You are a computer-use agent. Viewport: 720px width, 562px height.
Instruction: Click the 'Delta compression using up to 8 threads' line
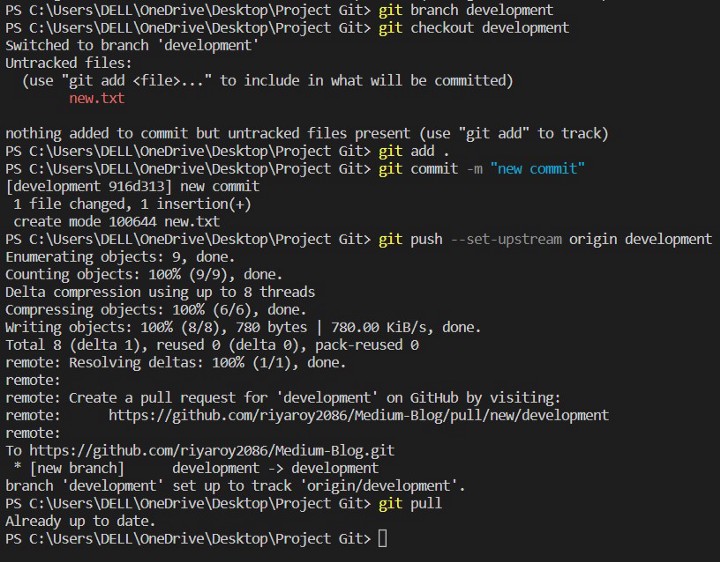[160, 292]
